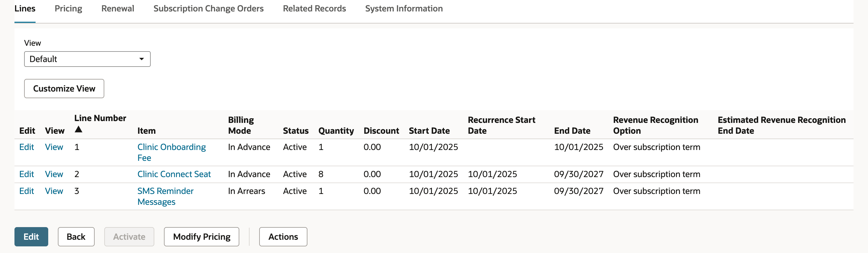
Task: Select the Lines tab
Action: 25,8
